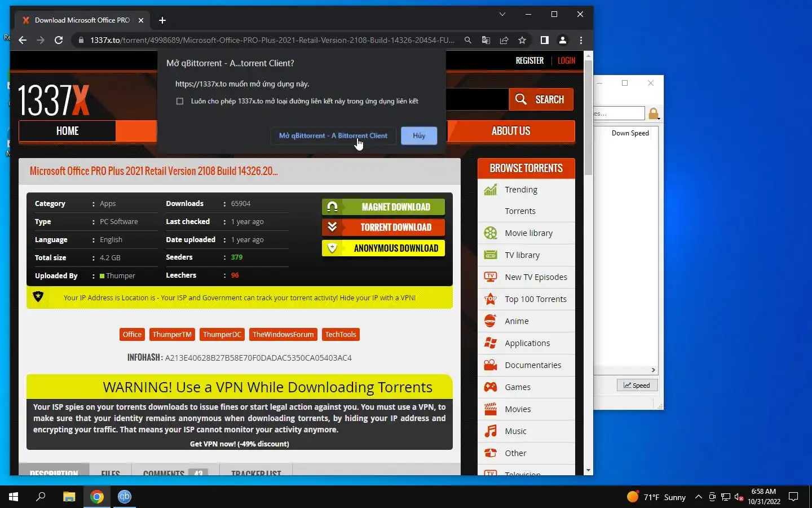
Task: Click the infohash value text
Action: (x=258, y=358)
